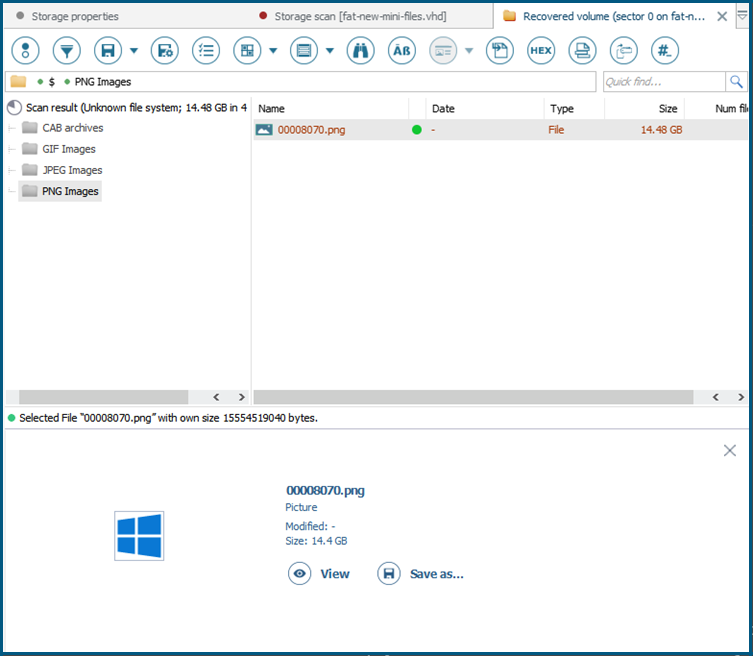The image size is (753, 656).
Task: Switch to Storage scan tab
Action: [x=360, y=16]
